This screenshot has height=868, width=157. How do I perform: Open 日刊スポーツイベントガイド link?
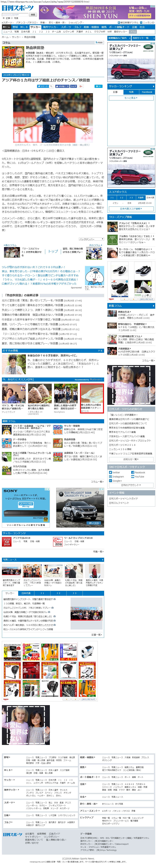point(123,498)
